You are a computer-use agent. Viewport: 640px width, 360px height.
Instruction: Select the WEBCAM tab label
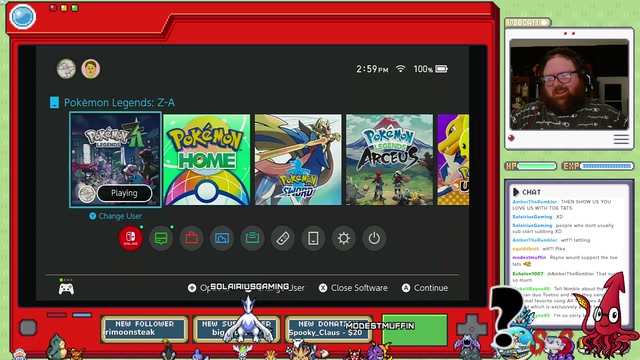(x=527, y=22)
